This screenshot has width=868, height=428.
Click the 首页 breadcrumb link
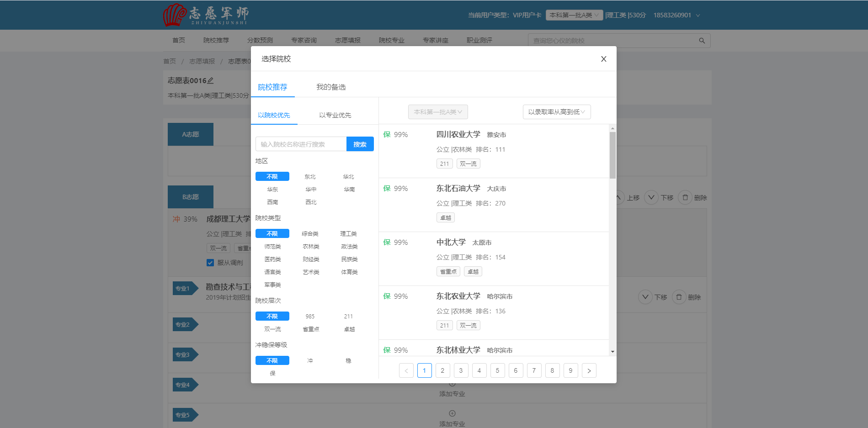170,61
